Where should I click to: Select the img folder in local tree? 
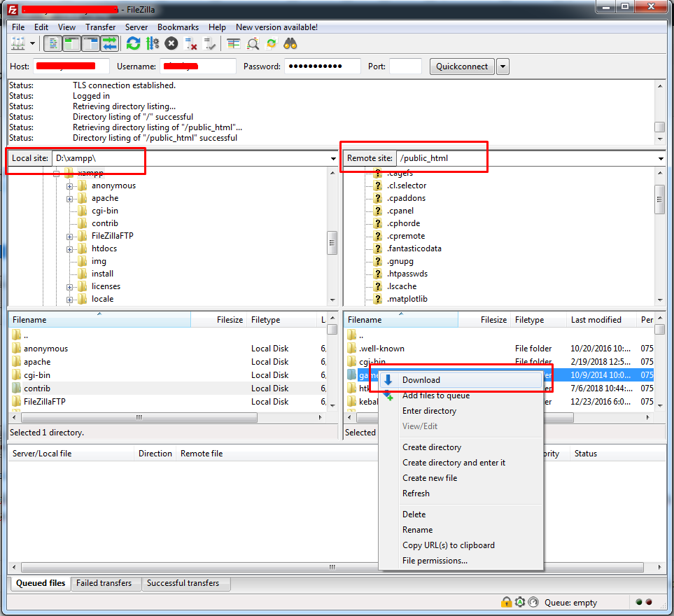(x=99, y=261)
